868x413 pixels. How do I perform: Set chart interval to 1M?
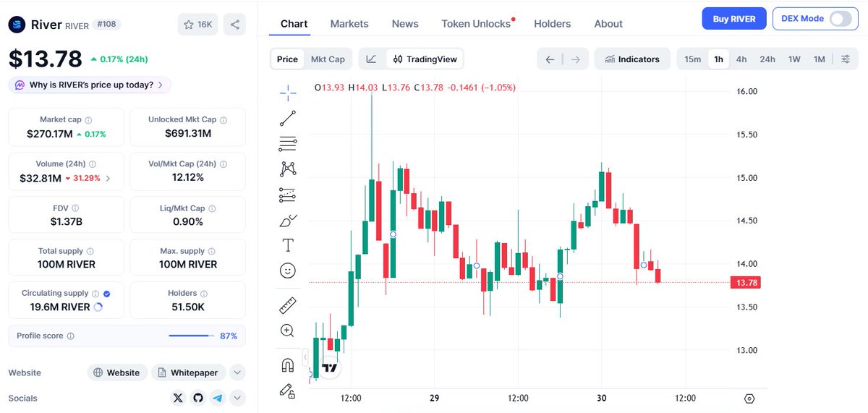(x=819, y=59)
